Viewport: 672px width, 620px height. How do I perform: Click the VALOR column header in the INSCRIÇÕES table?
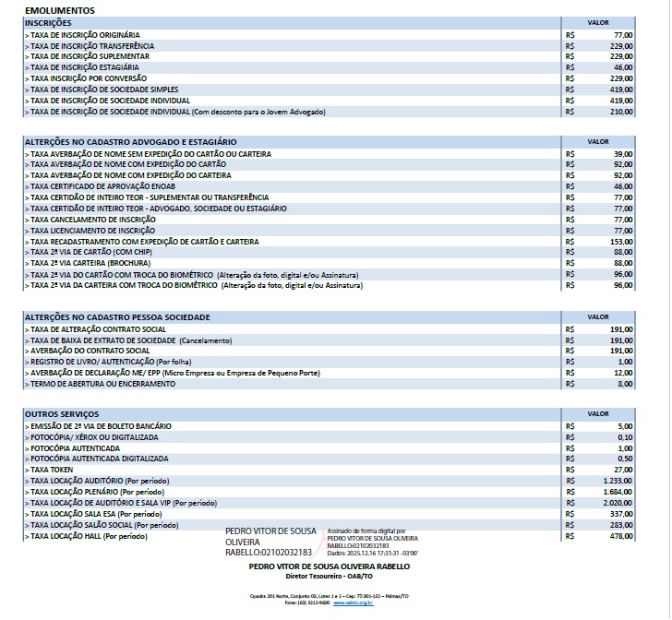598,22
